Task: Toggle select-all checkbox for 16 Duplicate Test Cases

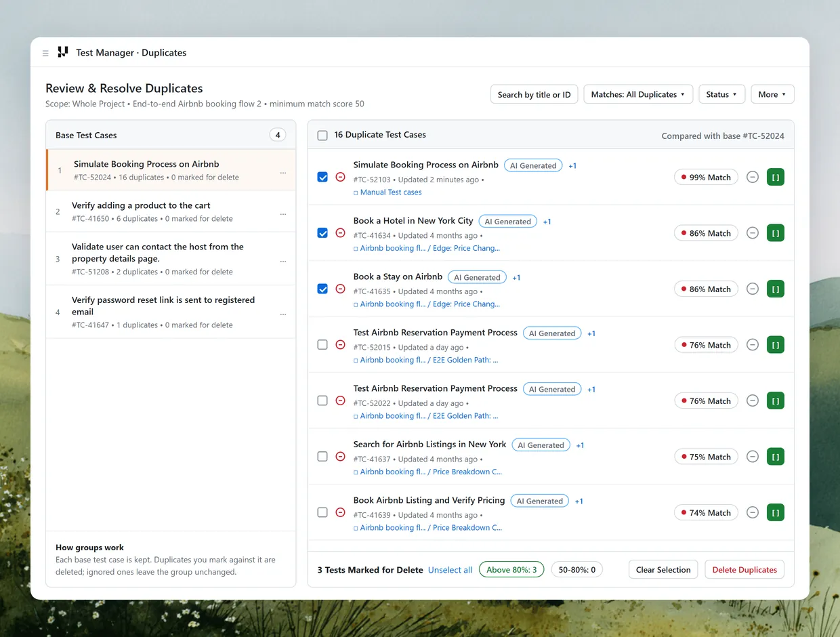Action: click(x=322, y=136)
